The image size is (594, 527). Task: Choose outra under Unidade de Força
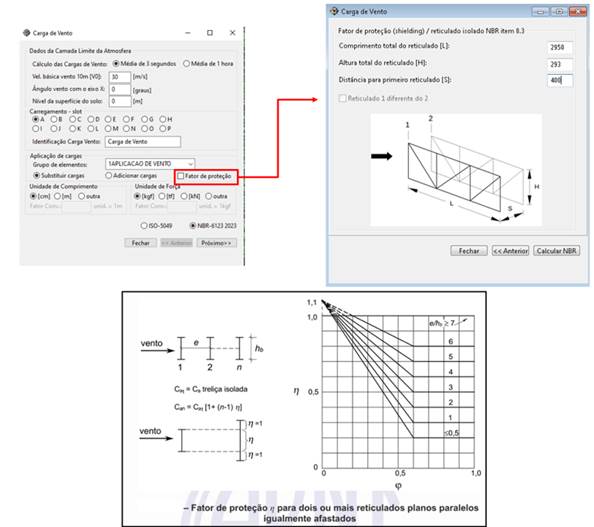pyautogui.click(x=216, y=196)
